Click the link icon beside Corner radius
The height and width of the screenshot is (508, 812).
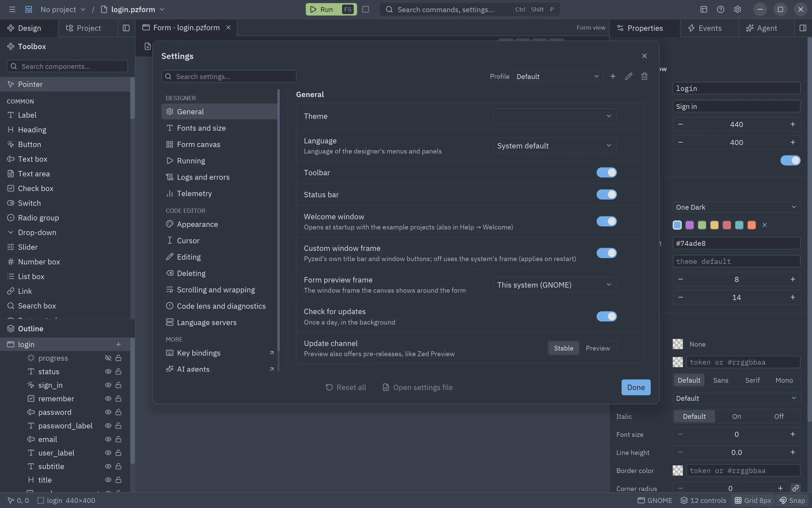[x=796, y=488]
